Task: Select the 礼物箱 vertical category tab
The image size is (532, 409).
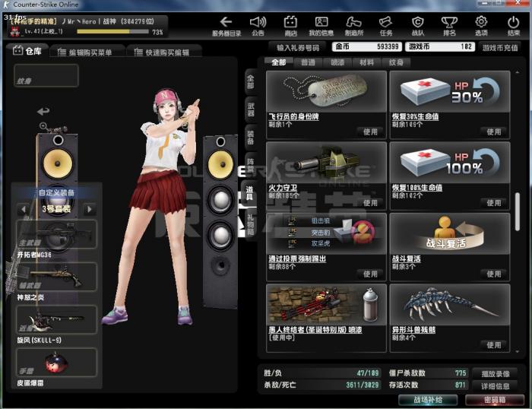Action: (250, 224)
